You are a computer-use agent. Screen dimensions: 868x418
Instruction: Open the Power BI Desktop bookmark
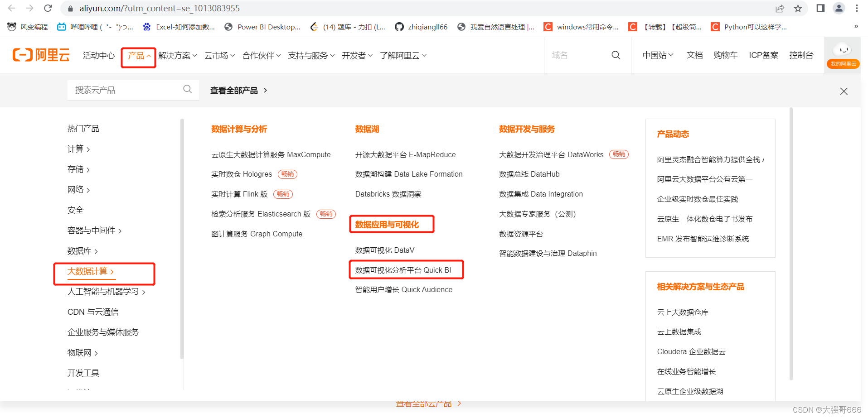262,27
